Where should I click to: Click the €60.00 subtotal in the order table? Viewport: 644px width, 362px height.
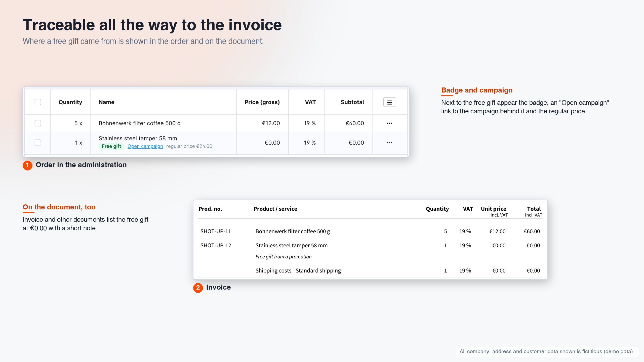point(355,123)
